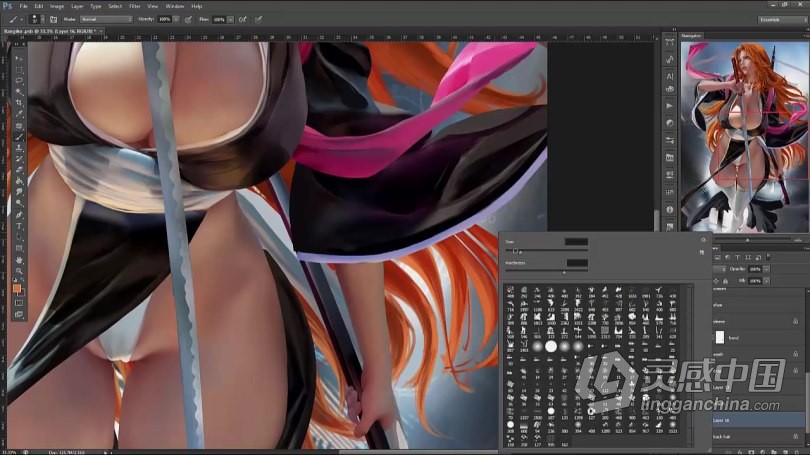Select the Path Selection tool
Image resolution: width=810 pixels, height=455 pixels.
(19, 237)
